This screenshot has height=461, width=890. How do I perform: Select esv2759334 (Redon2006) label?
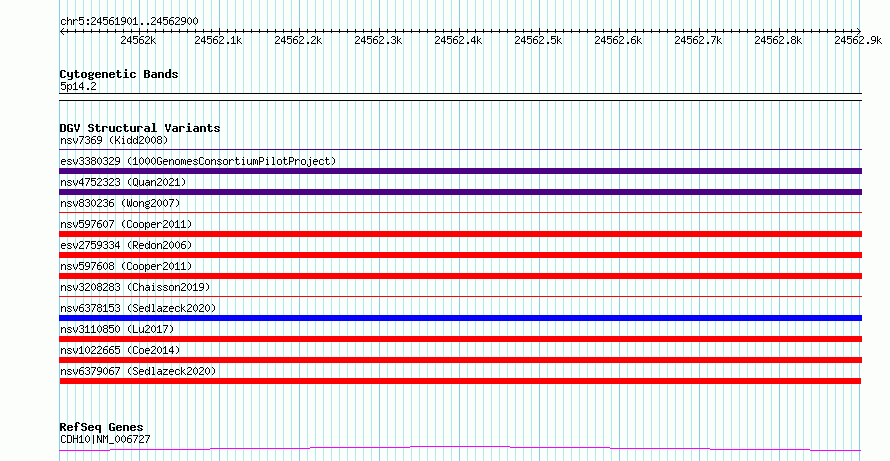[126, 245]
